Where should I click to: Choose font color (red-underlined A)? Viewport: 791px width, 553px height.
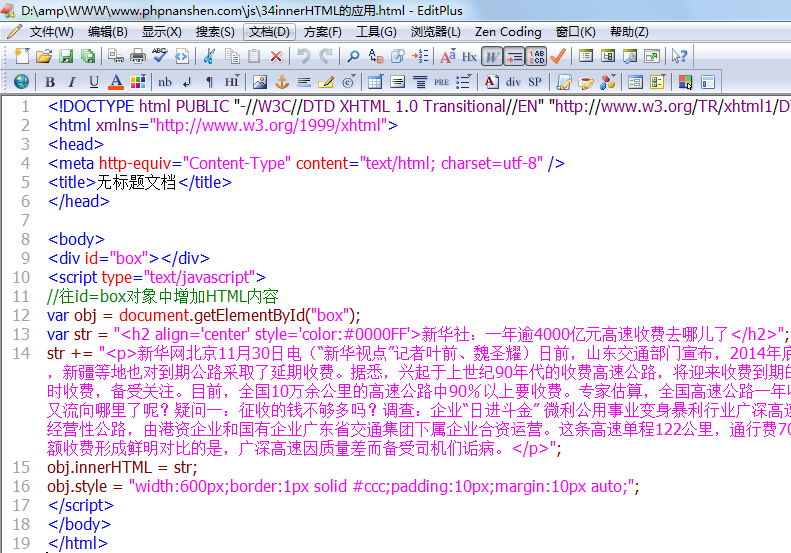click(116, 82)
